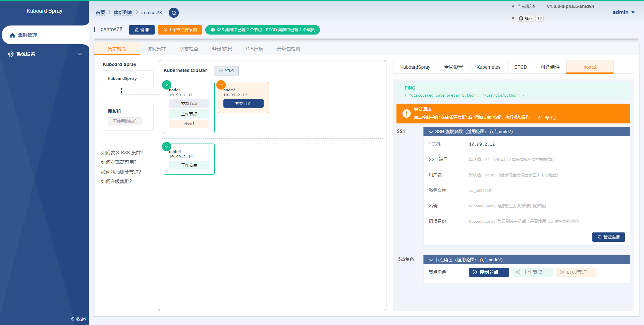
Task: Switch to the 访问集群 tab
Action: pos(156,49)
